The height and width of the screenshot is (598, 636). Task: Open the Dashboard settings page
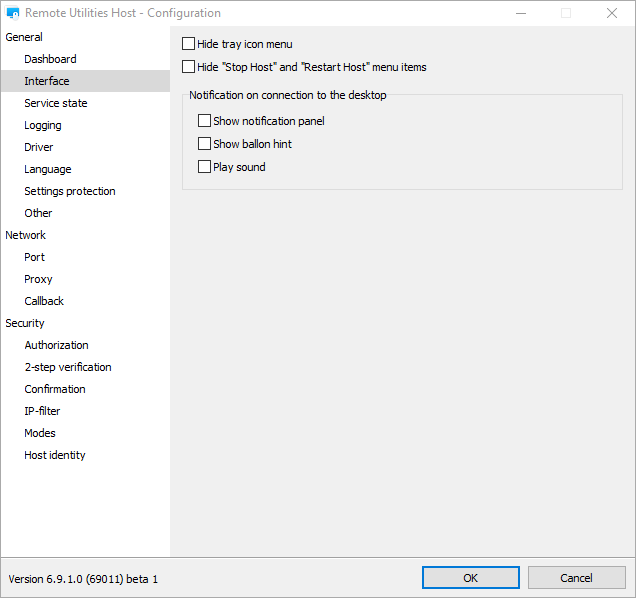point(50,59)
